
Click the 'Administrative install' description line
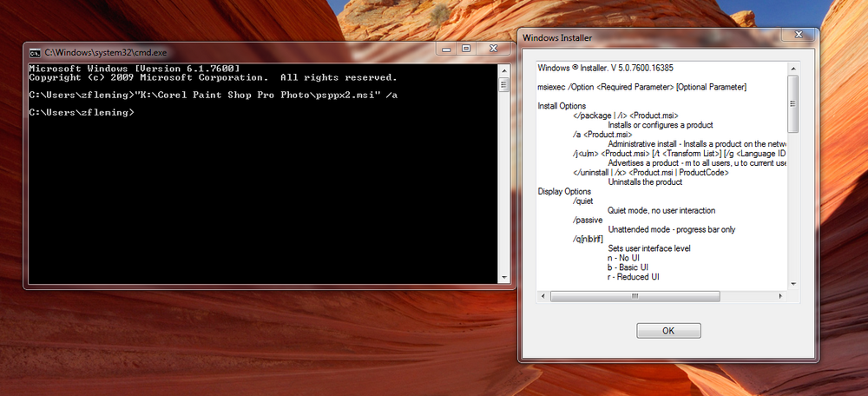point(698,144)
